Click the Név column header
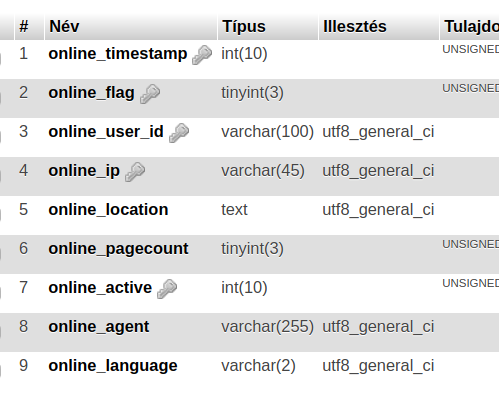The image size is (499, 405). pos(64,26)
